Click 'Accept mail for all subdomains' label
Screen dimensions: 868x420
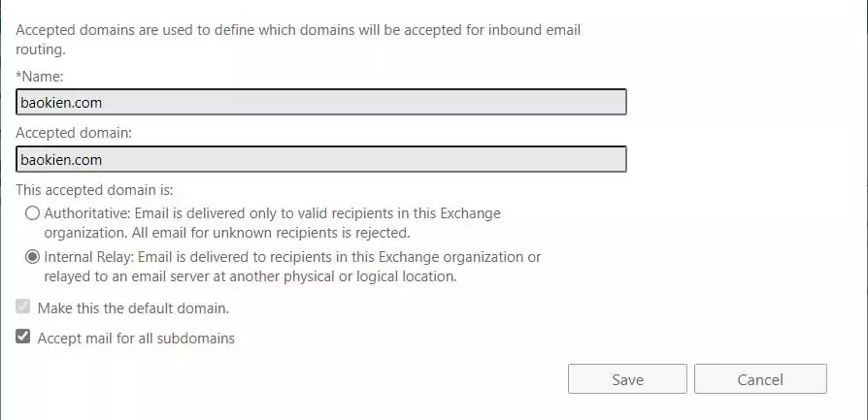(x=136, y=339)
